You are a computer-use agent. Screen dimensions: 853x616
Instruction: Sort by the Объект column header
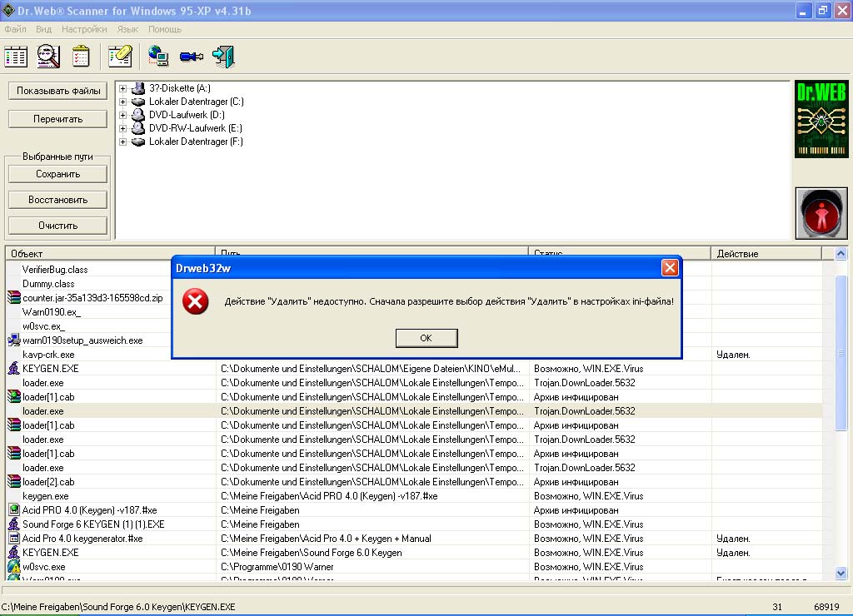coord(111,253)
